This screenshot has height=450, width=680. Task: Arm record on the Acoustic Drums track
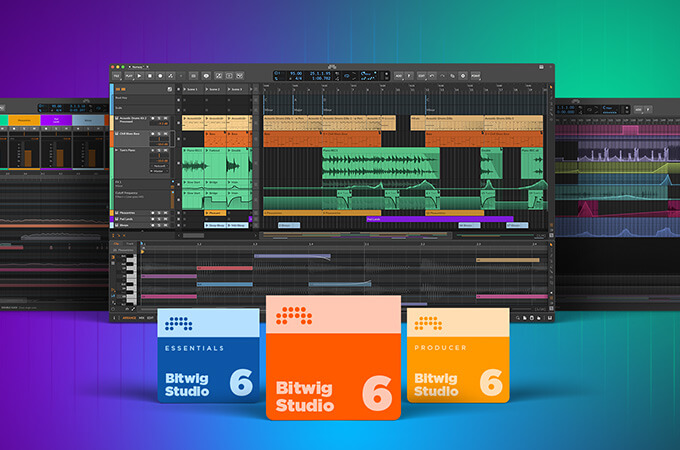pos(153,118)
